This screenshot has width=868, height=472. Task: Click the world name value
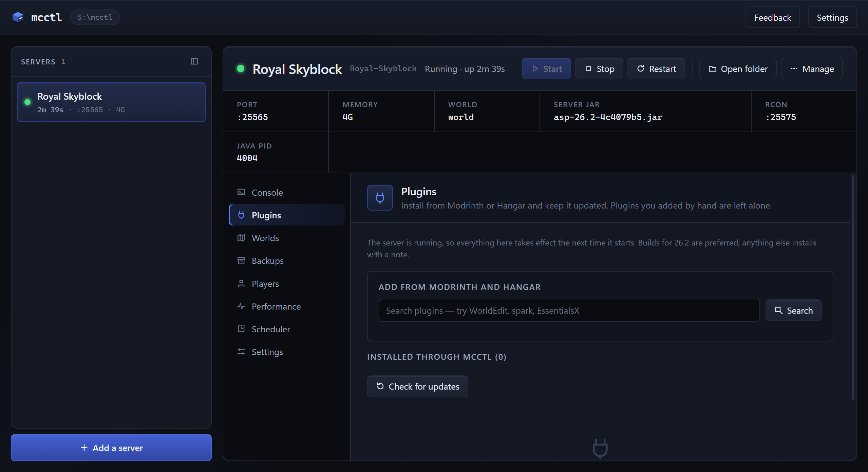point(461,117)
